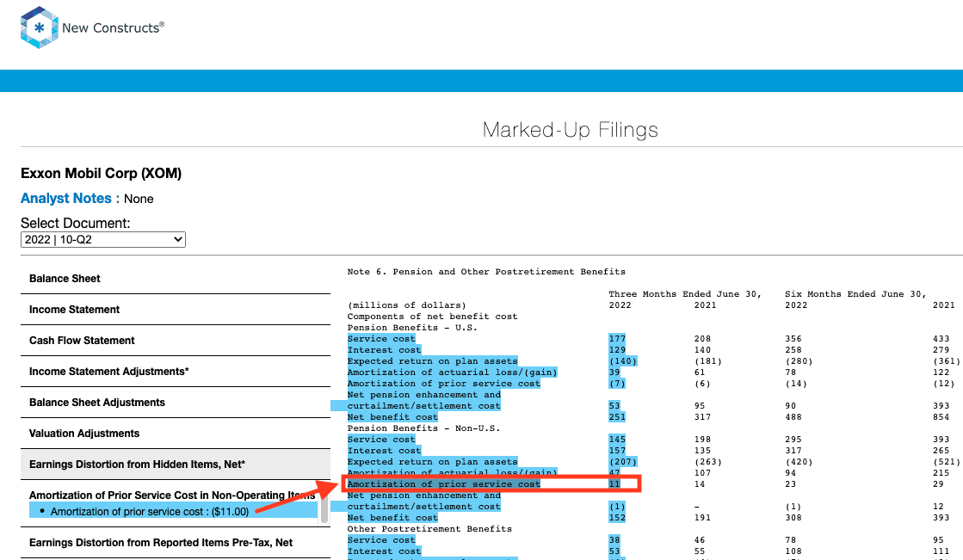Click the 'Marked-Up Filings' page title
The height and width of the screenshot is (560, 963).
pos(570,130)
